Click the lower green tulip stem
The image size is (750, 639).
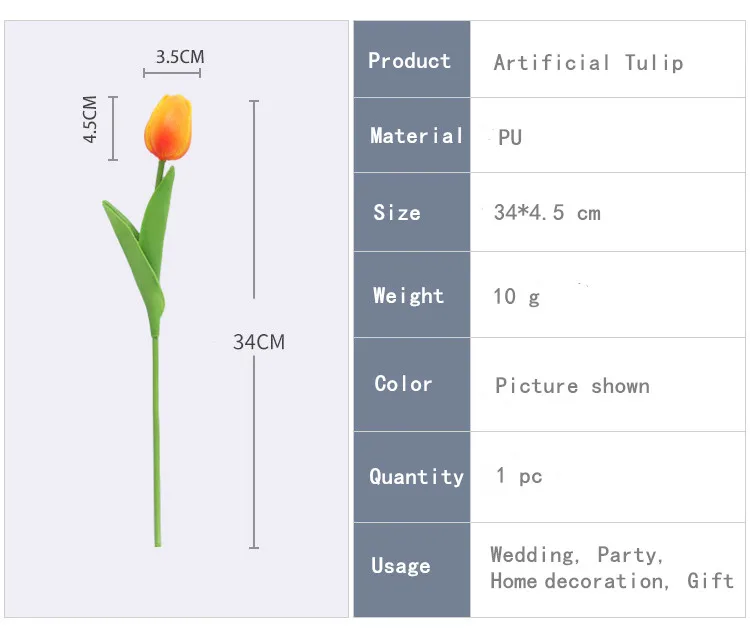pos(157,450)
